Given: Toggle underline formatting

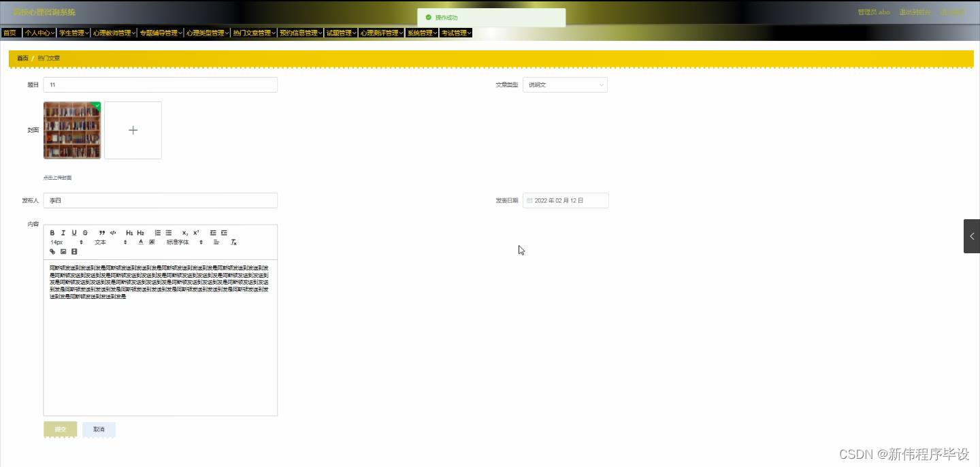Looking at the screenshot, I should pos(74,232).
